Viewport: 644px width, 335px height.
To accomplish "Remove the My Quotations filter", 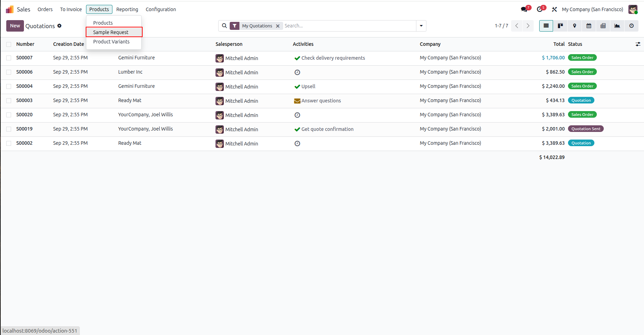I will coord(278,26).
